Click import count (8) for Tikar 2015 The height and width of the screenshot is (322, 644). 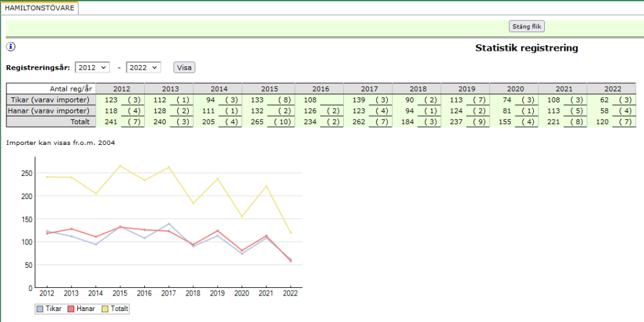point(285,100)
